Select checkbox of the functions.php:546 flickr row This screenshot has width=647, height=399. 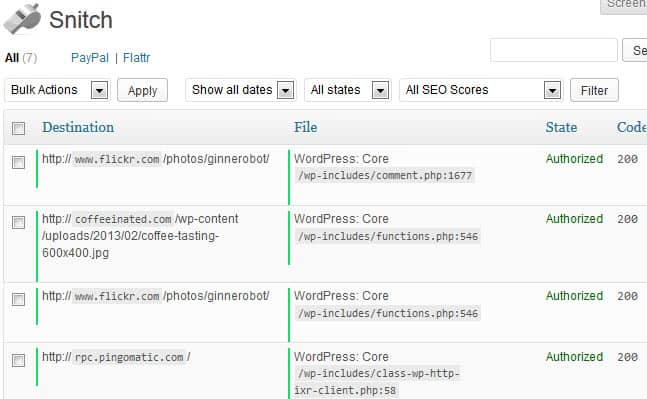(18, 299)
